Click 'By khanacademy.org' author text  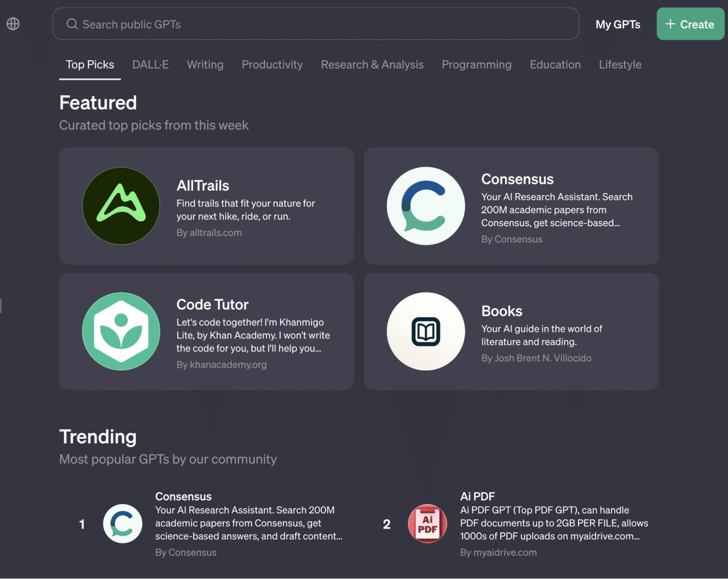[x=221, y=365]
